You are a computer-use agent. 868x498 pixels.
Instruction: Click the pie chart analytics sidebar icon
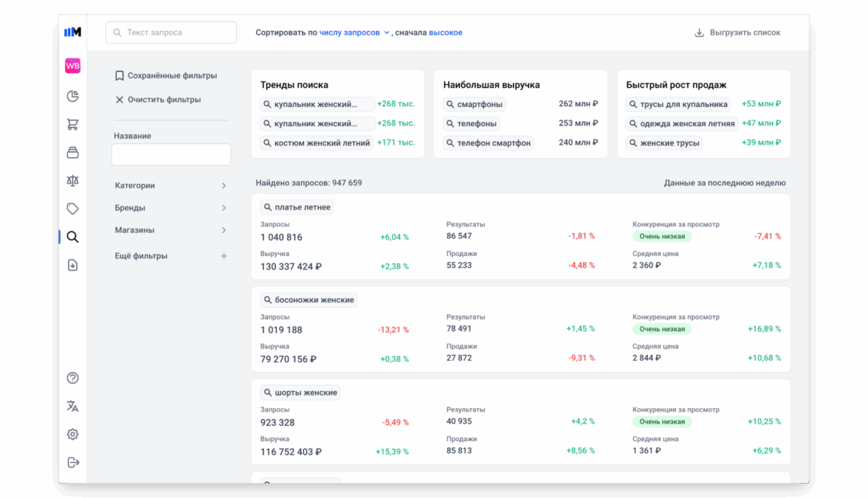click(x=72, y=97)
